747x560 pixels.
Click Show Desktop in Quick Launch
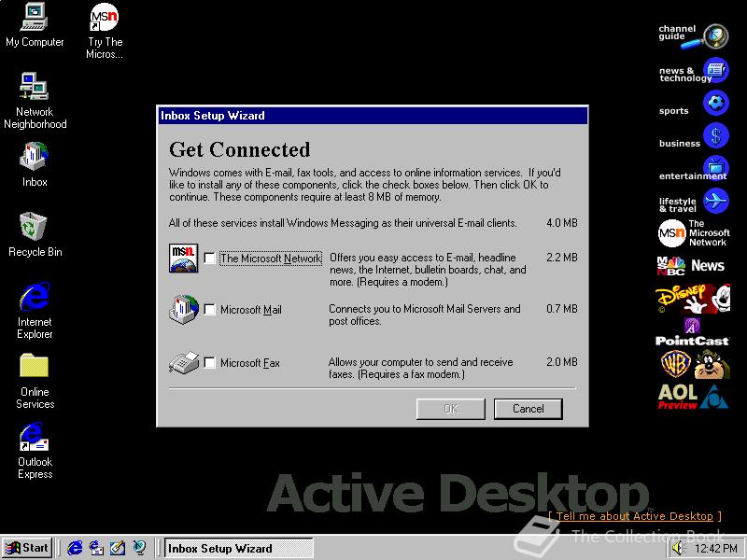(x=118, y=548)
